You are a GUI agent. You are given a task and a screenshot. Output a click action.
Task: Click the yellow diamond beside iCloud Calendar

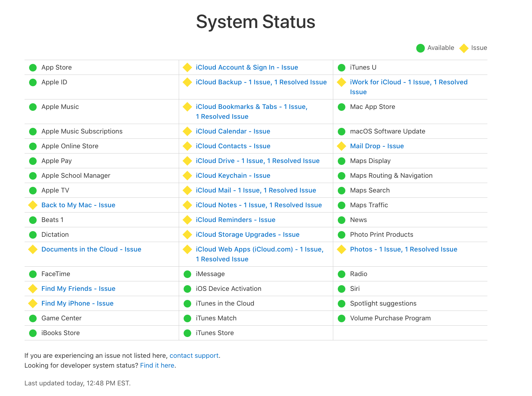(x=187, y=131)
